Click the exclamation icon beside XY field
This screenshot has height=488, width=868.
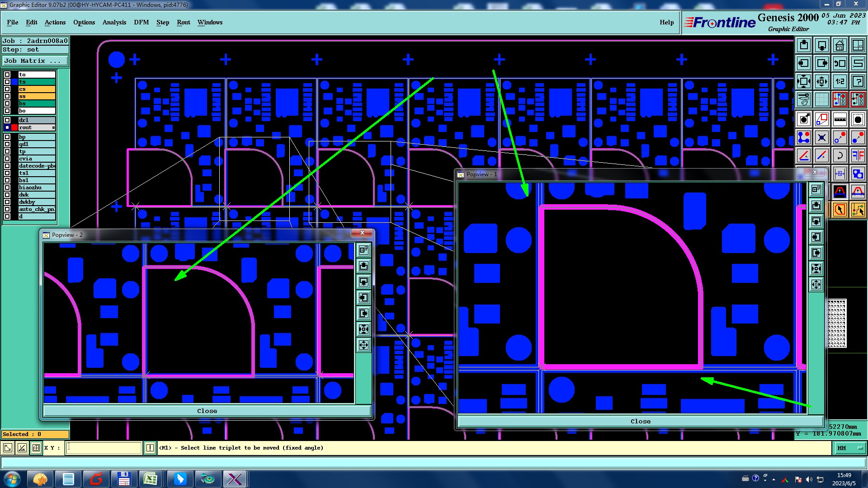(x=150, y=448)
